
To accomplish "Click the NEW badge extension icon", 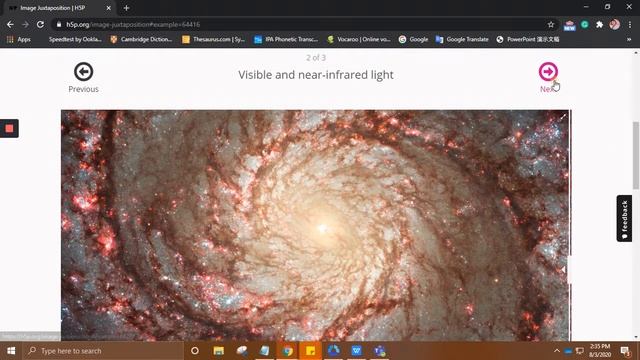I will (x=569, y=25).
